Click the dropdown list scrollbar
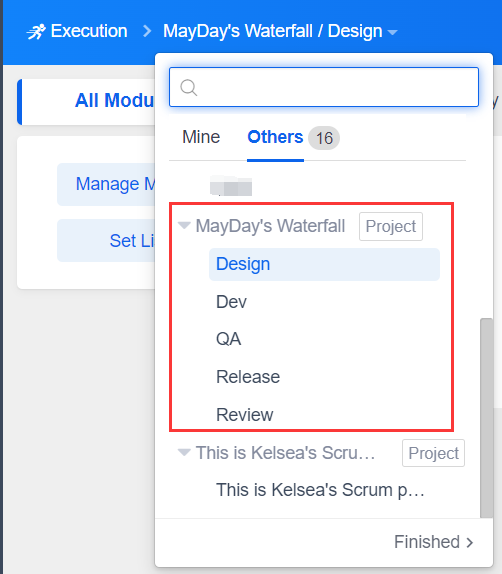 (x=486, y=418)
